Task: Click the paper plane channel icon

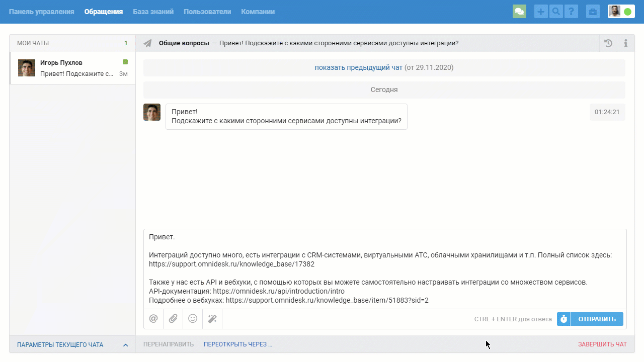Action: click(147, 43)
